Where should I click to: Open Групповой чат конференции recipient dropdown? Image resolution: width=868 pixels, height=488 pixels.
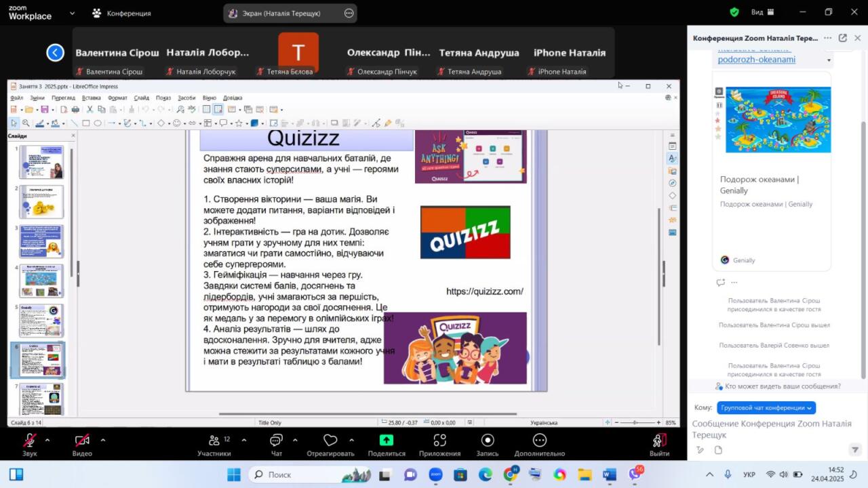point(766,408)
